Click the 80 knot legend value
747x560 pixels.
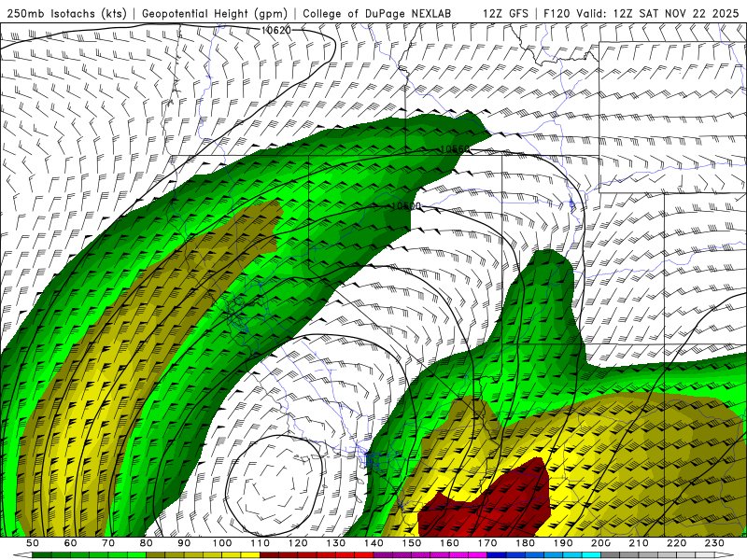click(x=147, y=543)
